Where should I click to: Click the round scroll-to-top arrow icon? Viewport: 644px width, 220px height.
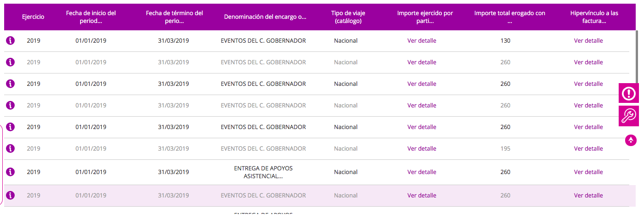[x=631, y=140]
